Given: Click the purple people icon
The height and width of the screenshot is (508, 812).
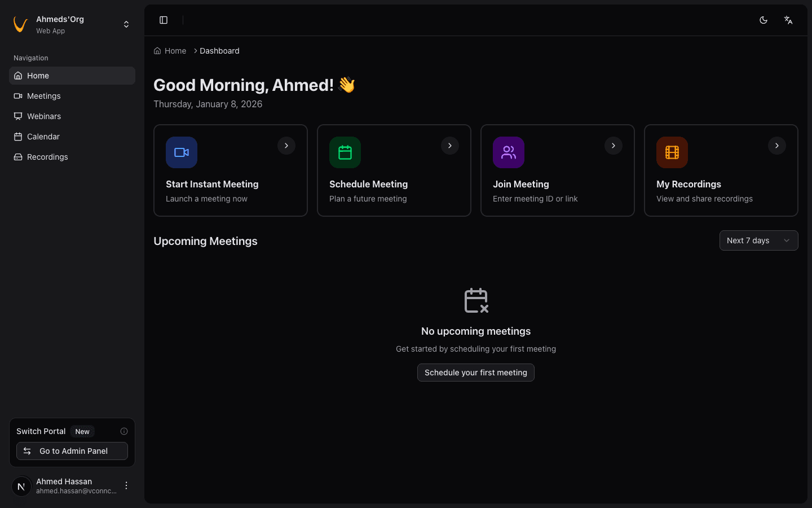Looking at the screenshot, I should [x=509, y=152].
